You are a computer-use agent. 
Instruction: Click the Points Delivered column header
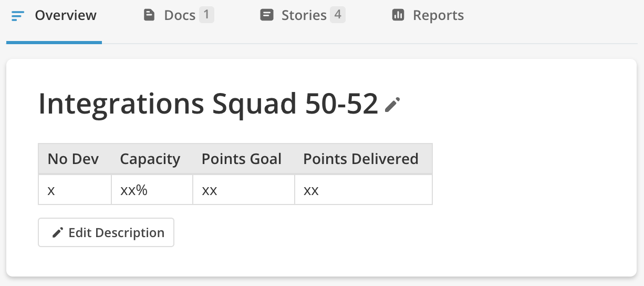pyautogui.click(x=360, y=159)
